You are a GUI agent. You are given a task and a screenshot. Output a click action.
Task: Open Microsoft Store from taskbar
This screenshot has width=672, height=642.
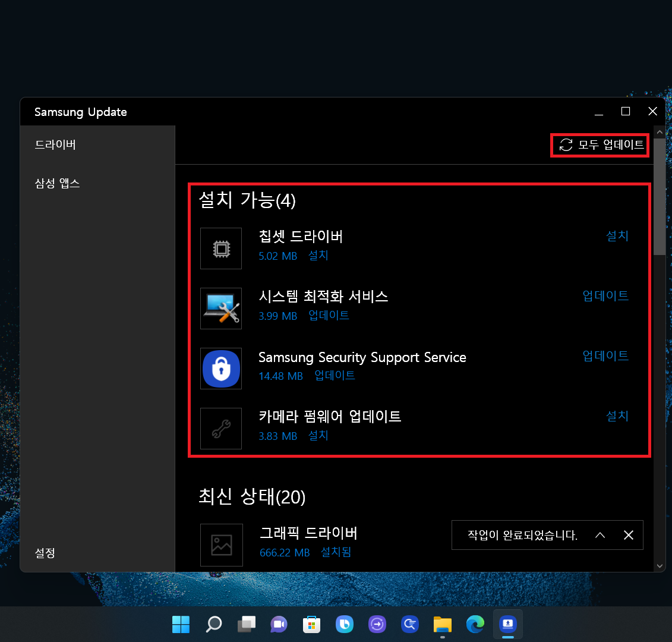(311, 624)
